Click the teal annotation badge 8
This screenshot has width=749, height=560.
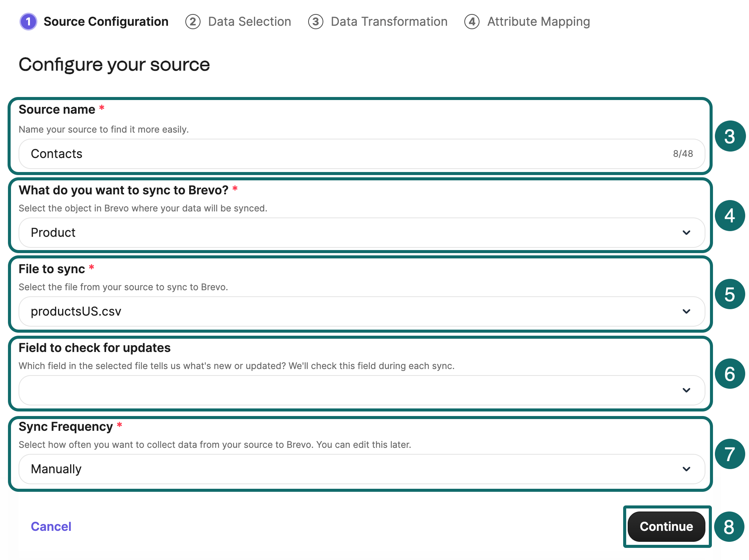click(729, 527)
